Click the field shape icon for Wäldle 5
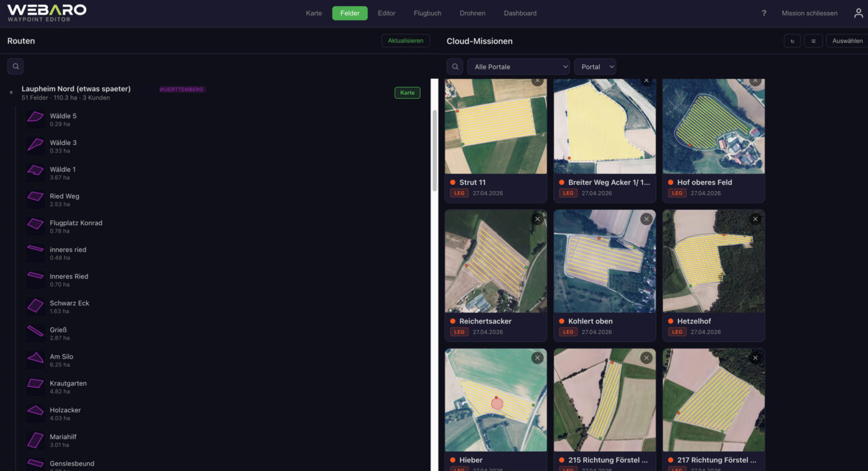This screenshot has width=868, height=471. (35, 116)
